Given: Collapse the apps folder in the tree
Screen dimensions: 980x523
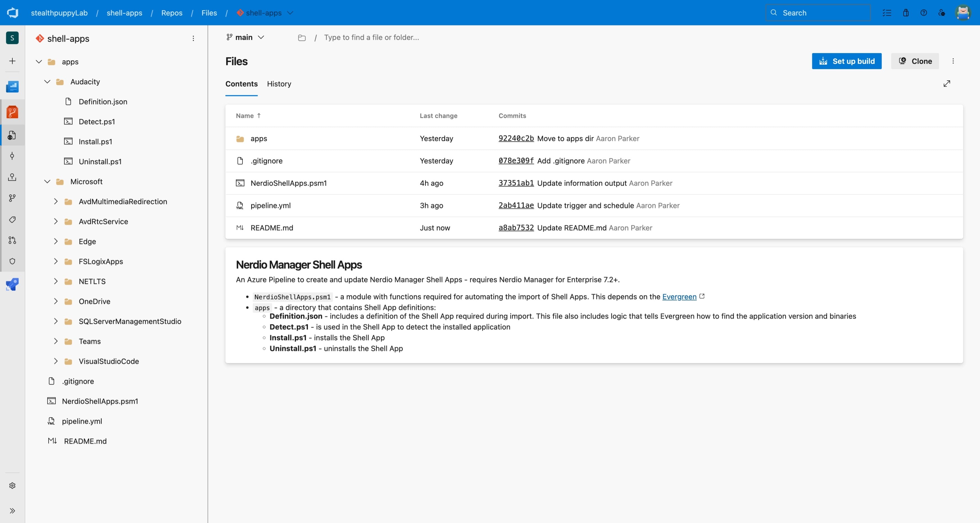Looking at the screenshot, I should coord(39,62).
